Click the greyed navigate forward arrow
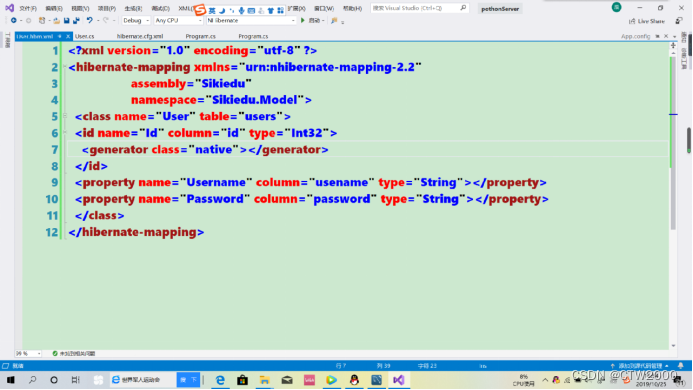Viewport: 693px width, 390px height. [28, 20]
